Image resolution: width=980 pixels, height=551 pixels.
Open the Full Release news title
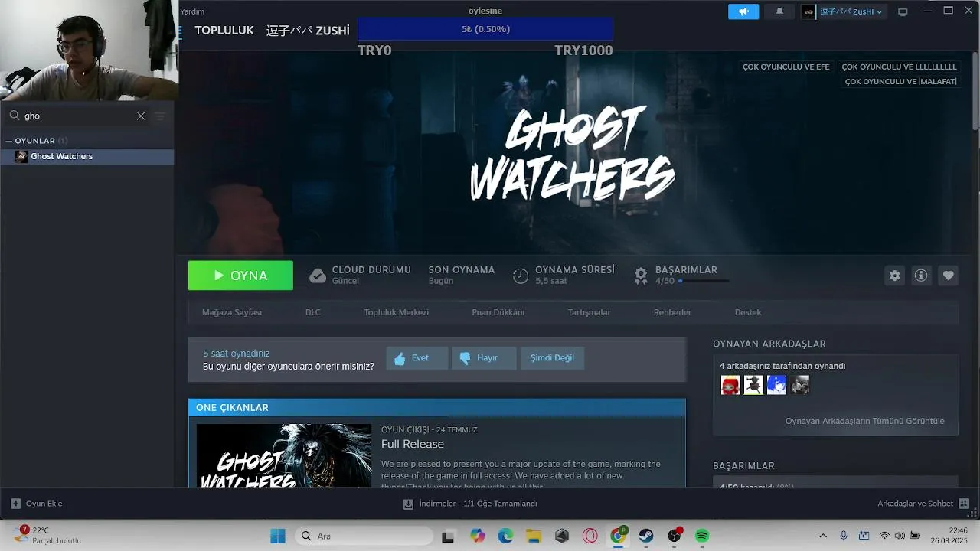click(x=413, y=444)
